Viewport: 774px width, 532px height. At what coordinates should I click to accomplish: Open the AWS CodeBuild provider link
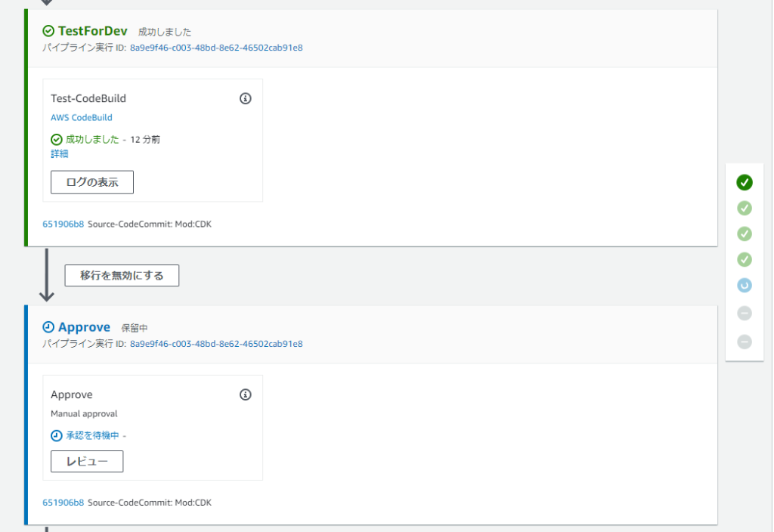pyautogui.click(x=82, y=117)
